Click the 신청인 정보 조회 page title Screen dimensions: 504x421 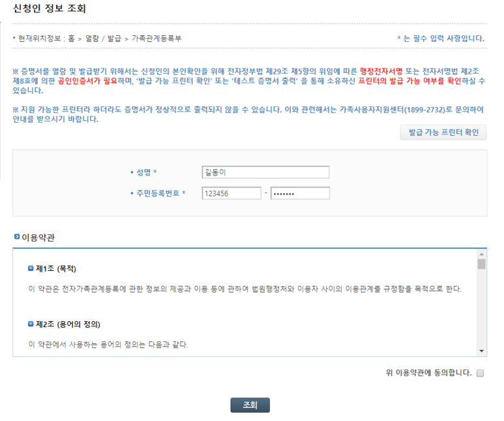click(x=49, y=8)
